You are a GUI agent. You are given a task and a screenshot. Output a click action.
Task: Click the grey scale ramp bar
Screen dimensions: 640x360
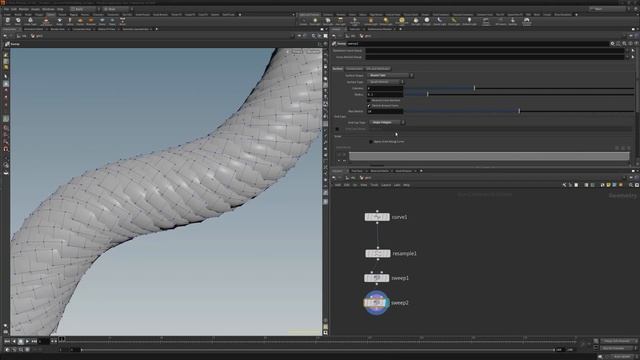coord(489,156)
